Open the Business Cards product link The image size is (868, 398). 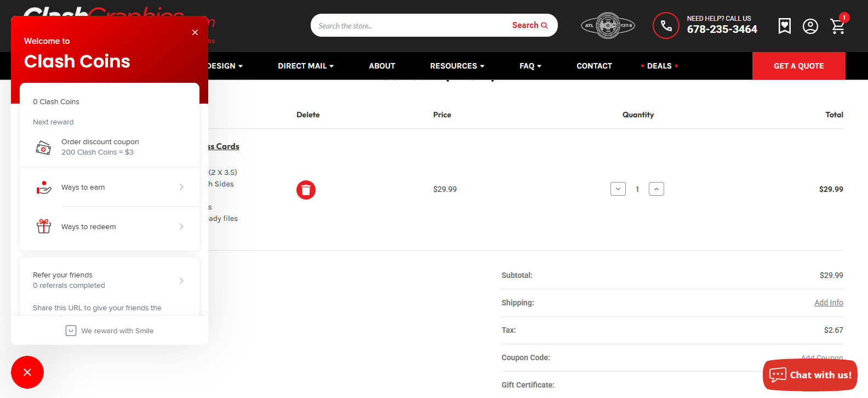click(224, 146)
